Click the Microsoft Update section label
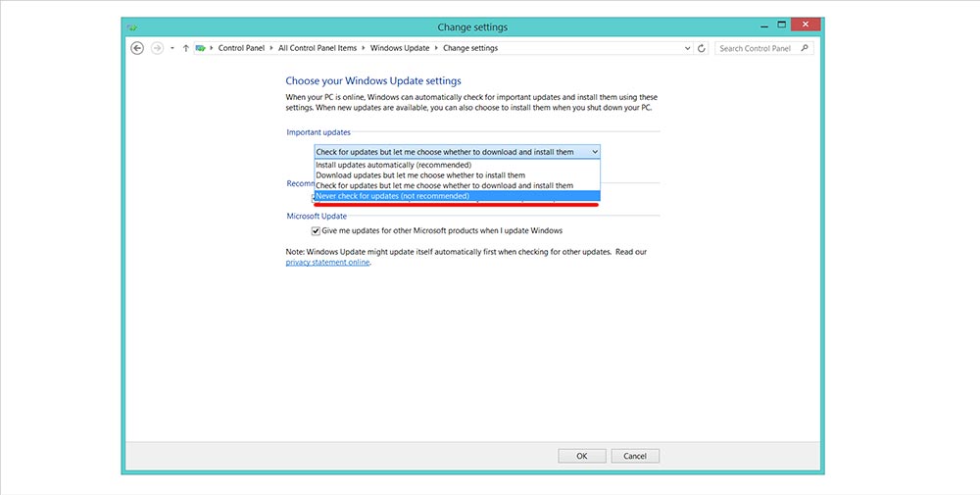The height and width of the screenshot is (495, 980). [317, 217]
